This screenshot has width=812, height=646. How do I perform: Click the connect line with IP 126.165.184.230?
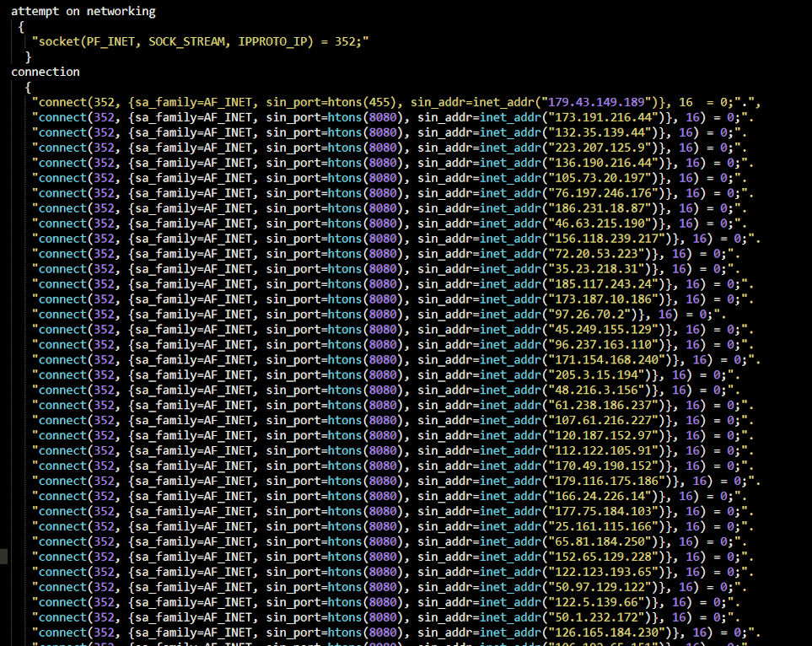pyautogui.click(x=396, y=633)
